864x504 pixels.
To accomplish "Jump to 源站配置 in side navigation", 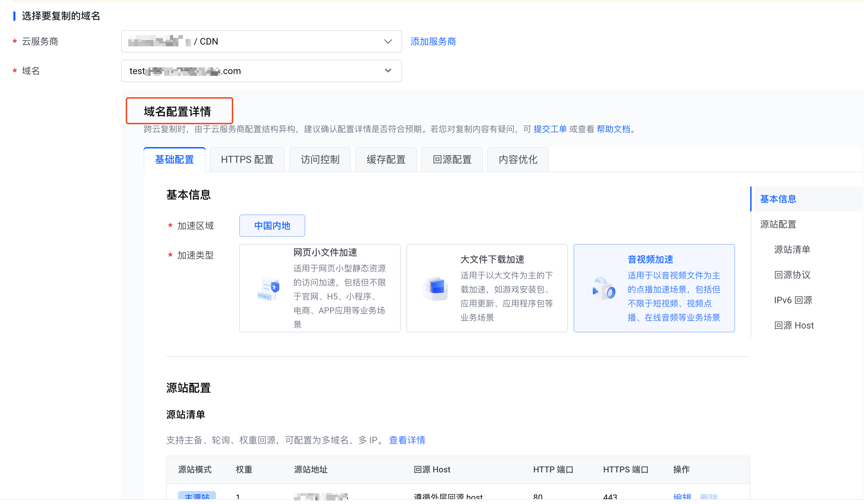I will point(778,224).
